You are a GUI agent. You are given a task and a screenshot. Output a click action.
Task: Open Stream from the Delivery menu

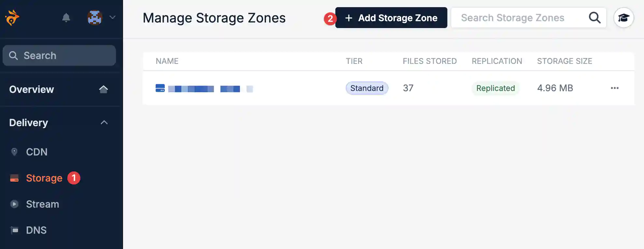coord(42,204)
